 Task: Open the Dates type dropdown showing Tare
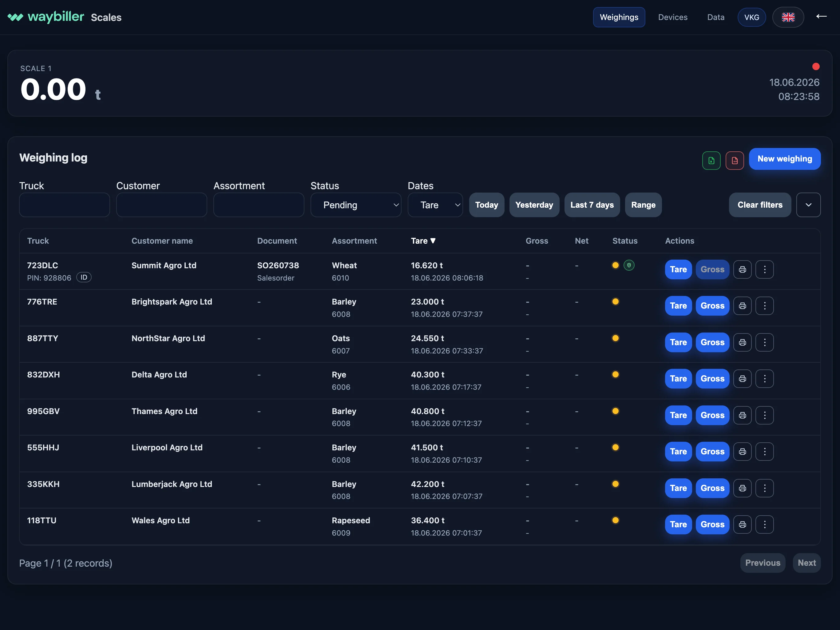[435, 205]
